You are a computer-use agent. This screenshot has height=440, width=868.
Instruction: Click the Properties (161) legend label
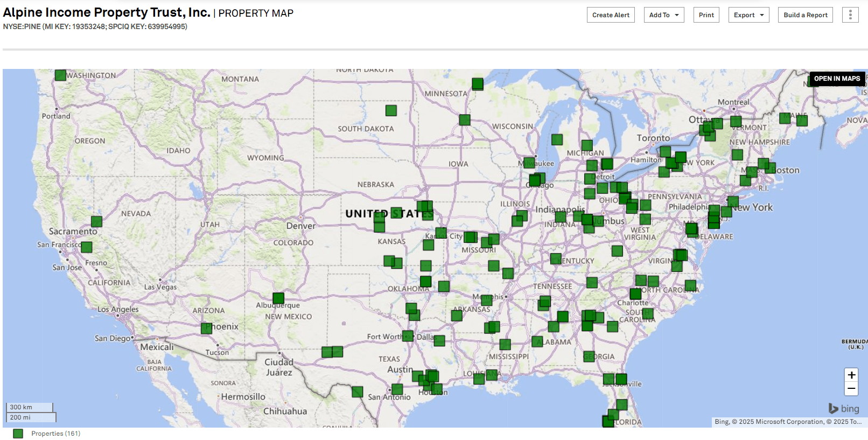pyautogui.click(x=55, y=434)
